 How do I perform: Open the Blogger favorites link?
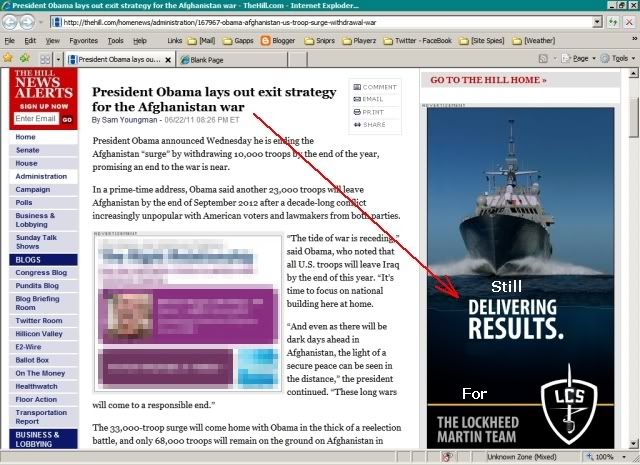(x=278, y=40)
